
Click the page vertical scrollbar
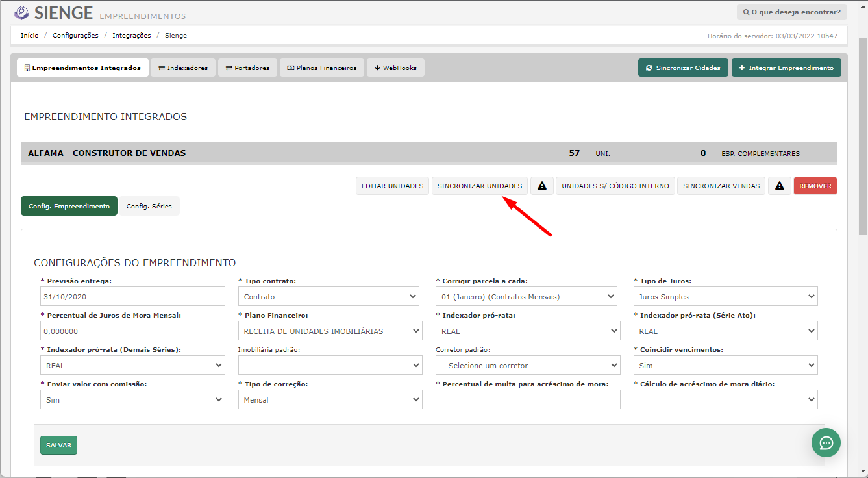pos(863,136)
